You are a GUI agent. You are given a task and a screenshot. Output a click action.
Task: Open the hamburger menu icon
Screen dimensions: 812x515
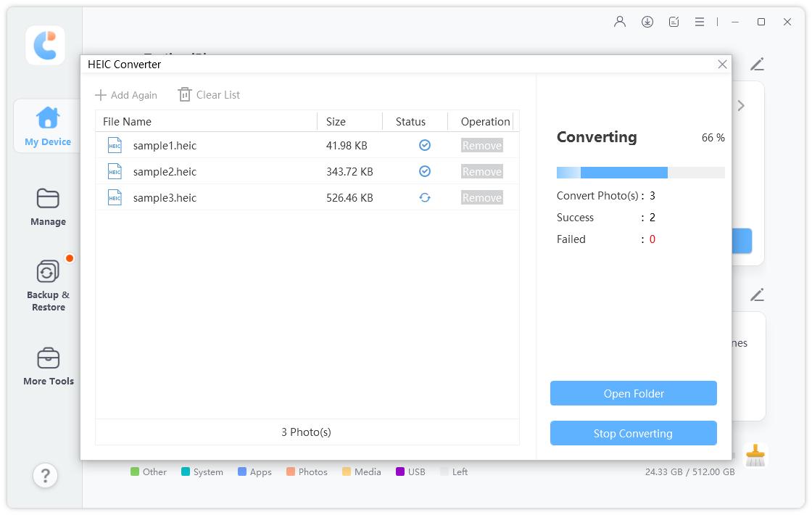(700, 22)
